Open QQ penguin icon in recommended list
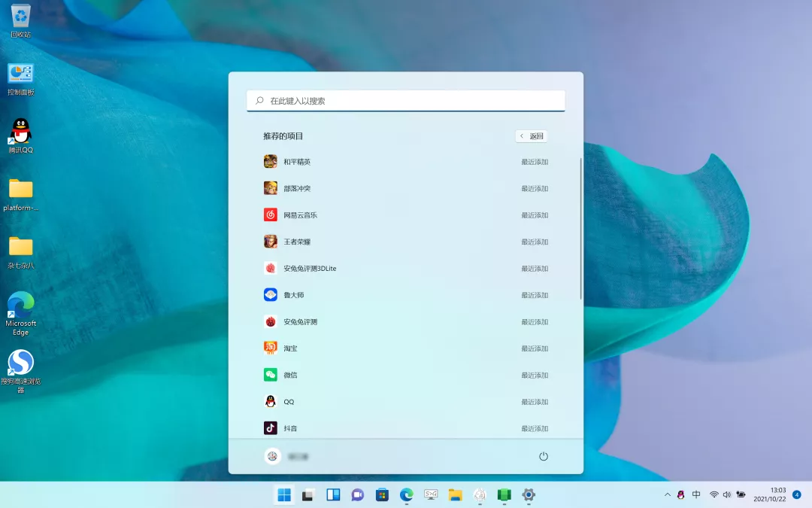The image size is (812, 508). 271,401
